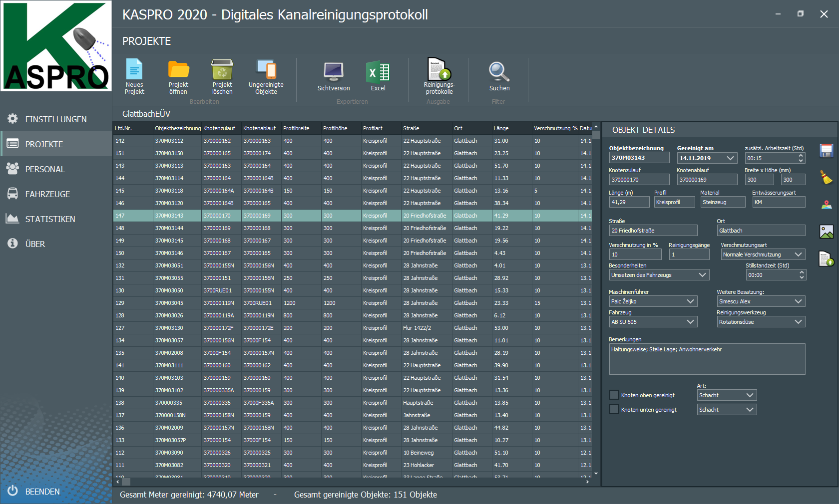Go to the STATISTIKEN section

[x=50, y=219]
